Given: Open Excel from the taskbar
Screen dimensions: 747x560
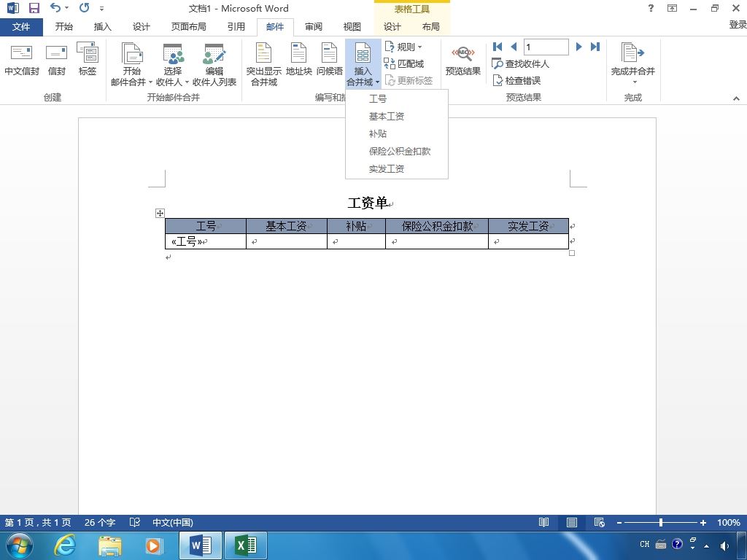Looking at the screenshot, I should click(245, 545).
